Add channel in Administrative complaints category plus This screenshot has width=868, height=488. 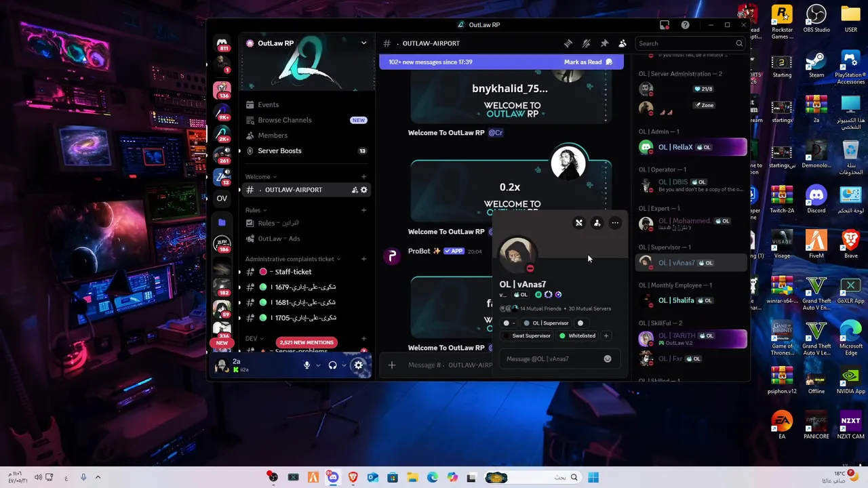[x=364, y=259]
